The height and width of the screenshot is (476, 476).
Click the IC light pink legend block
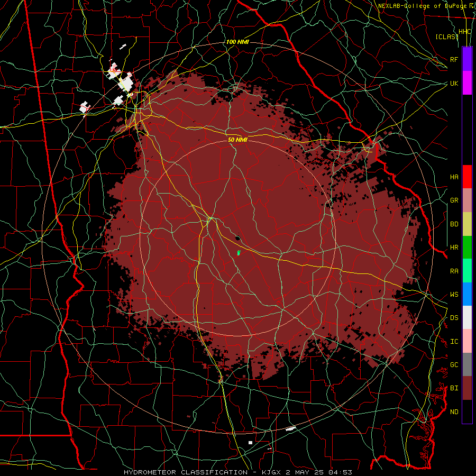467,341
